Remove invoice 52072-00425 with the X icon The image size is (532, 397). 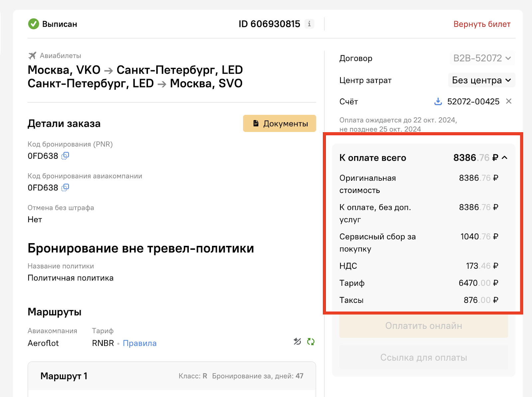click(508, 101)
